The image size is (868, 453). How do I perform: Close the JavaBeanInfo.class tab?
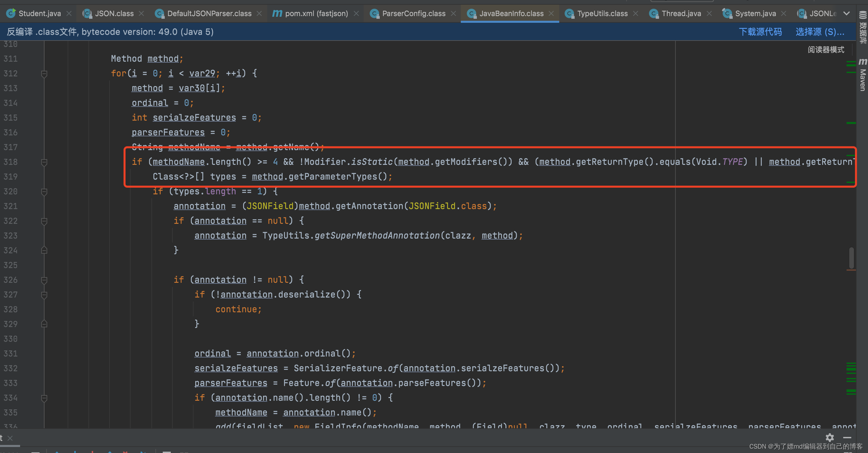click(551, 13)
